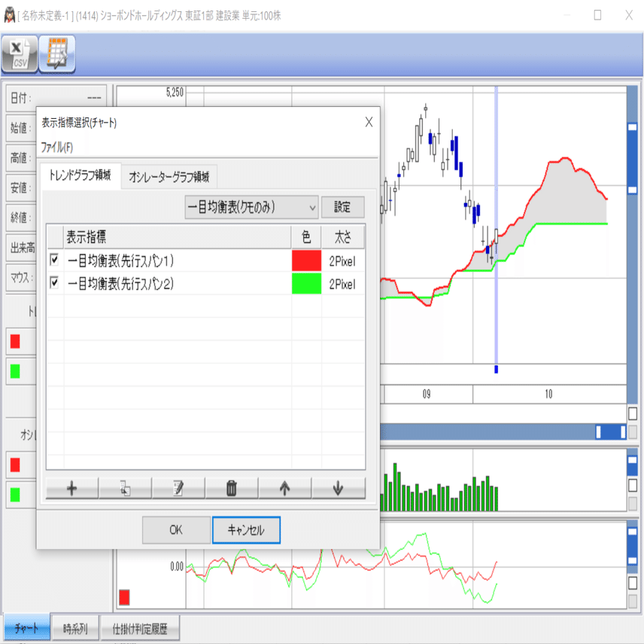Click vertical price scale slider on main chart
This screenshot has width=644, height=644.
pyautogui.click(x=633, y=158)
